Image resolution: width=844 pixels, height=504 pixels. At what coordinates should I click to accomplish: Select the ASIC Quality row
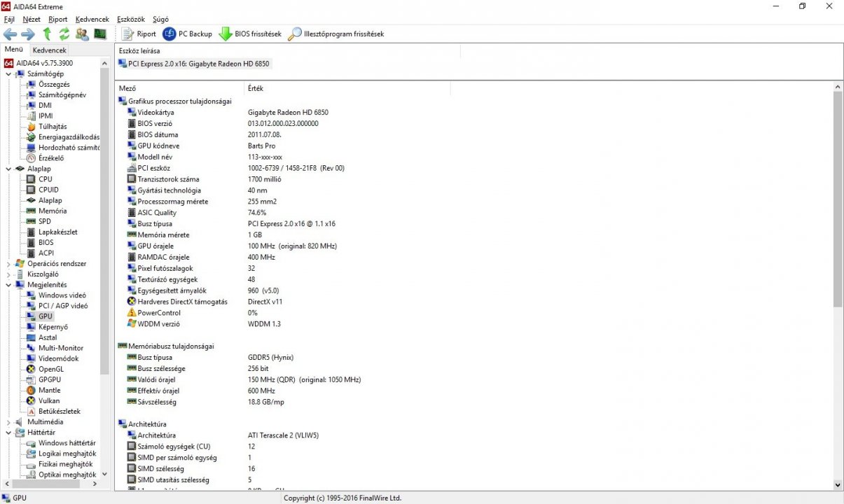pyautogui.click(x=157, y=212)
